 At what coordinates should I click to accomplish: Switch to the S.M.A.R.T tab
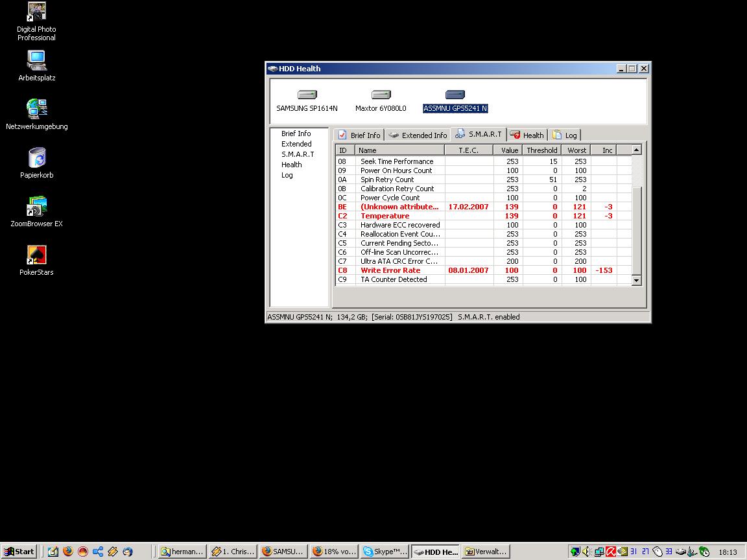(479, 134)
